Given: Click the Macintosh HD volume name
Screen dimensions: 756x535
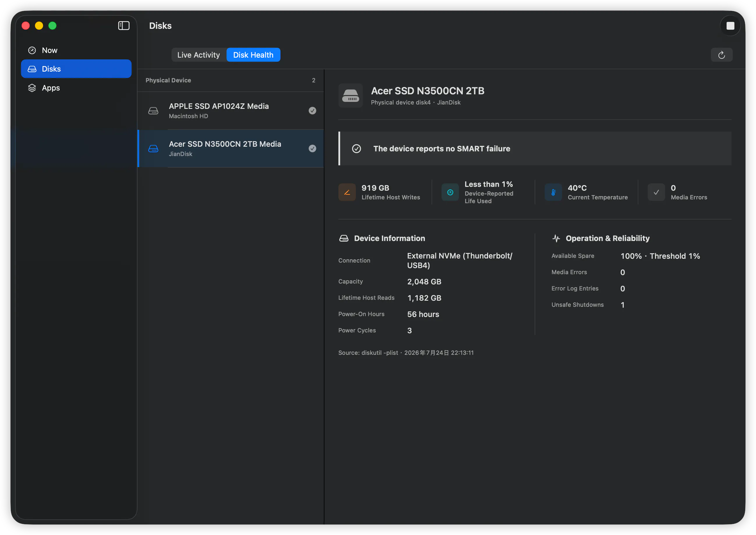Looking at the screenshot, I should [x=188, y=116].
